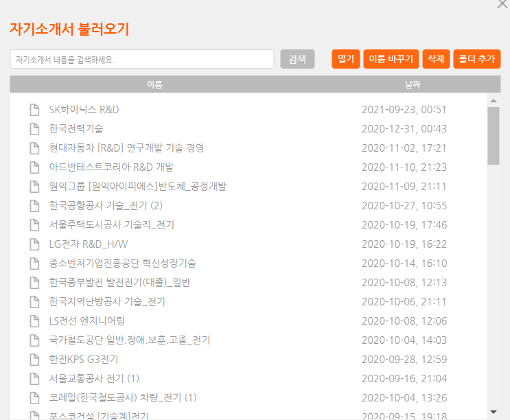Viewport: 510px width, 420px height.
Task: Click the file icon of 아드반테스트코리아 row
Action: tap(34, 167)
